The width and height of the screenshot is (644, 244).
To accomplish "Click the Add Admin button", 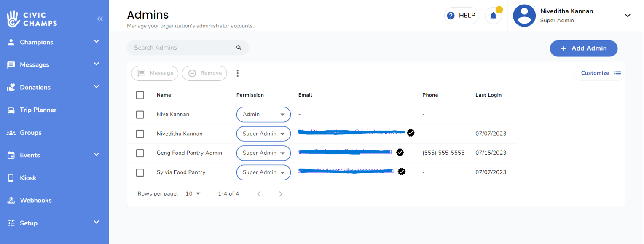I will [x=583, y=48].
